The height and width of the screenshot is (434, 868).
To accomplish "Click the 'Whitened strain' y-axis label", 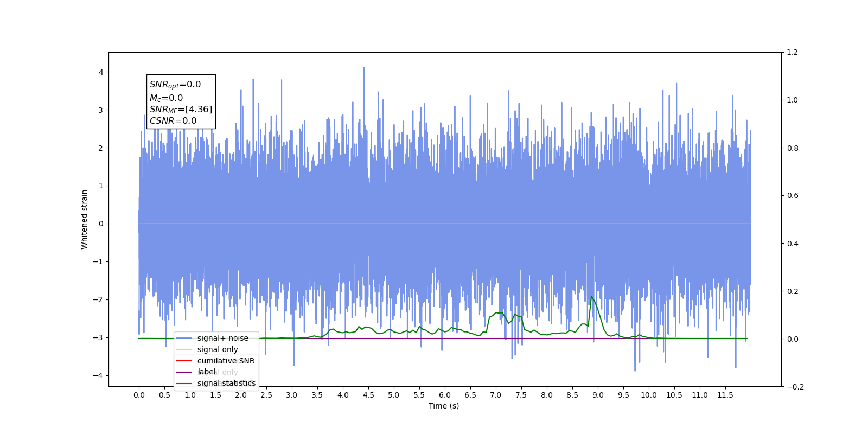I will (x=85, y=219).
